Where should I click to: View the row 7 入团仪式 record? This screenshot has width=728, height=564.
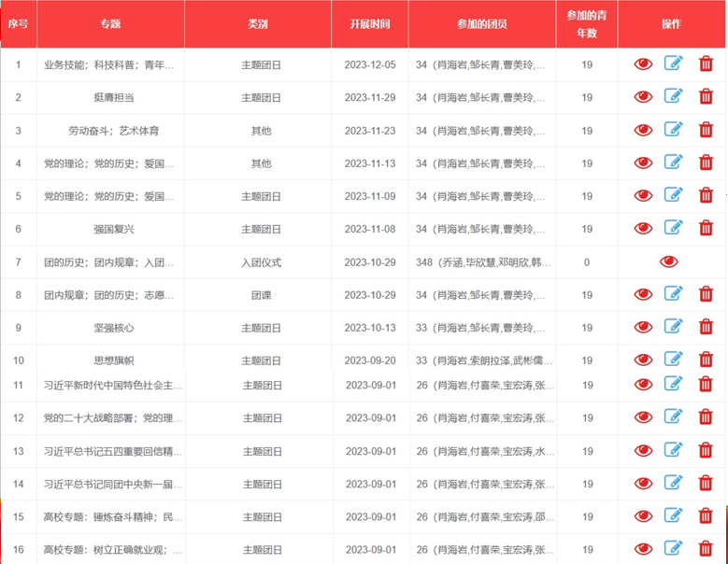coord(669,262)
